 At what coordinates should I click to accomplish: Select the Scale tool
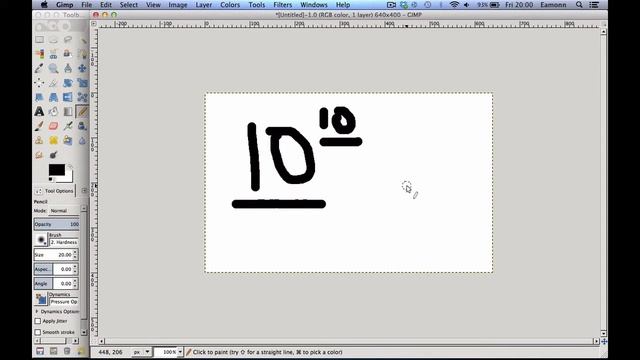[82, 83]
